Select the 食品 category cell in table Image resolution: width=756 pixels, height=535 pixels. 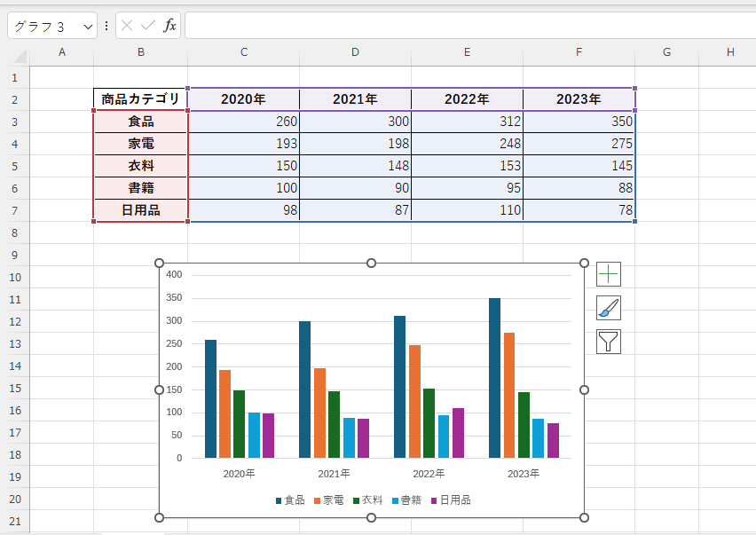141,122
